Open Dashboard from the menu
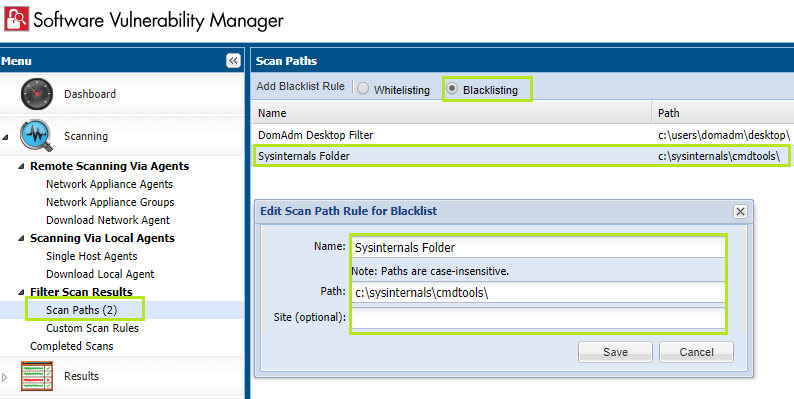This screenshot has height=399, width=794. pos(90,94)
